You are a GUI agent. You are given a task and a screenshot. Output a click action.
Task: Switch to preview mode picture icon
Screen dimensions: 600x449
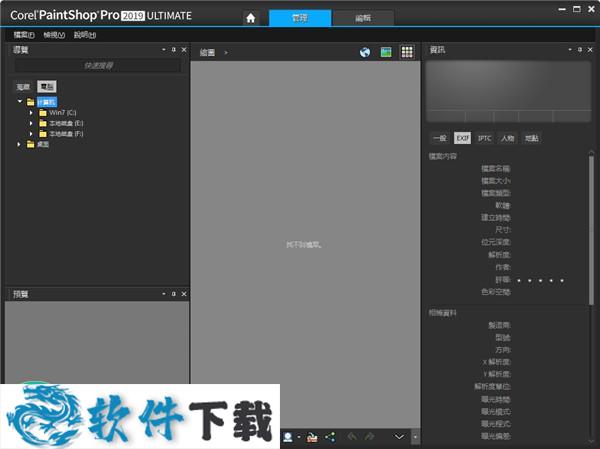click(x=386, y=52)
